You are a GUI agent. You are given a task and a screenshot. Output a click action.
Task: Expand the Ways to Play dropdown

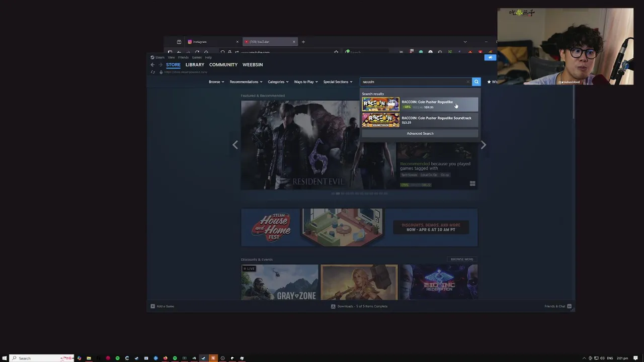click(306, 81)
